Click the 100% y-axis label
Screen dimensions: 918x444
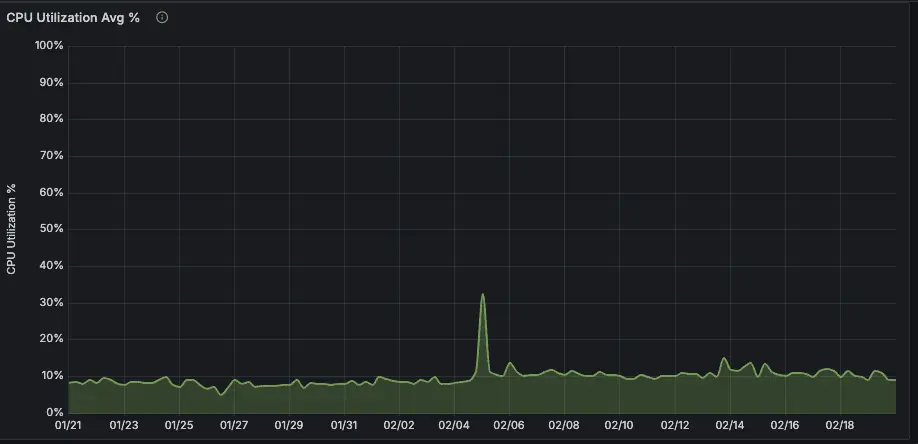coord(49,45)
